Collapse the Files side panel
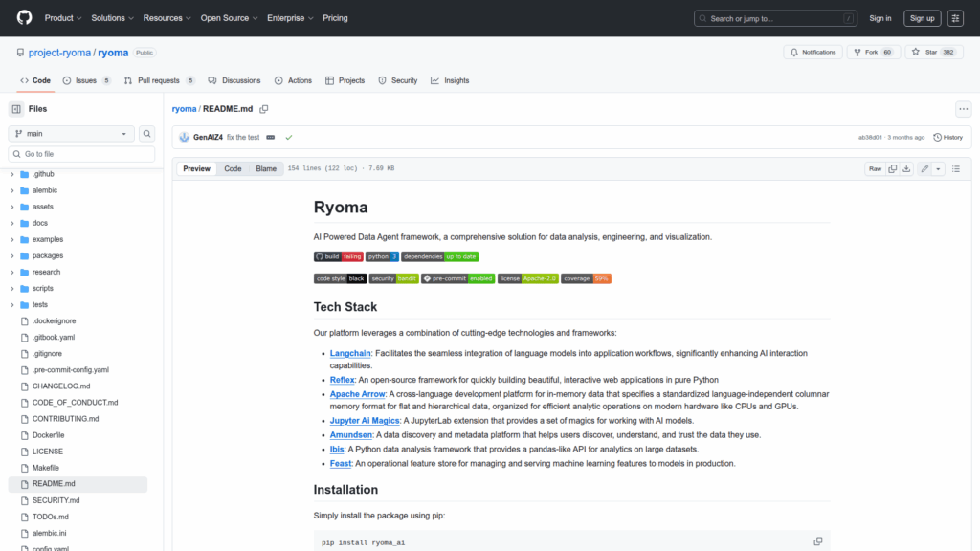This screenshot has width=980, height=551. tap(16, 109)
